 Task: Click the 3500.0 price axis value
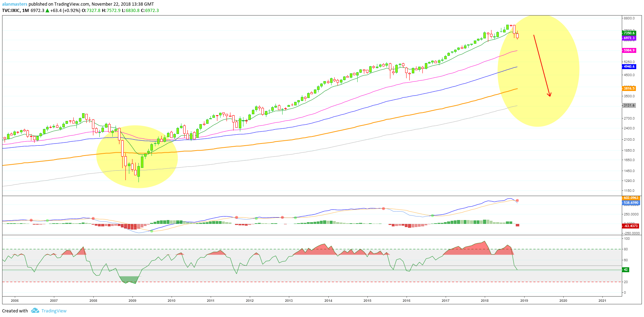pos(629,96)
